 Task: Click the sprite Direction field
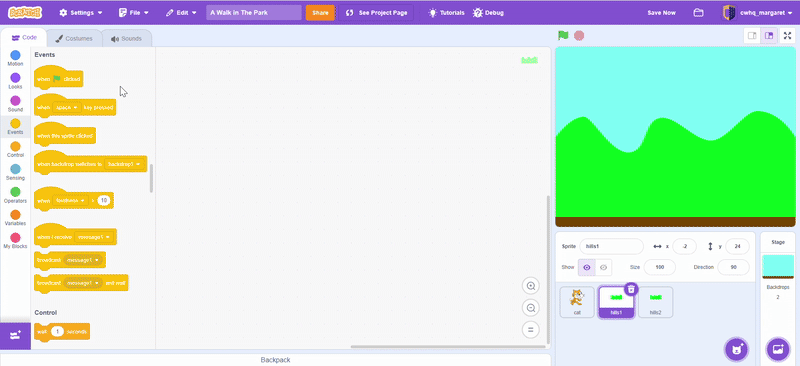pos(733,267)
